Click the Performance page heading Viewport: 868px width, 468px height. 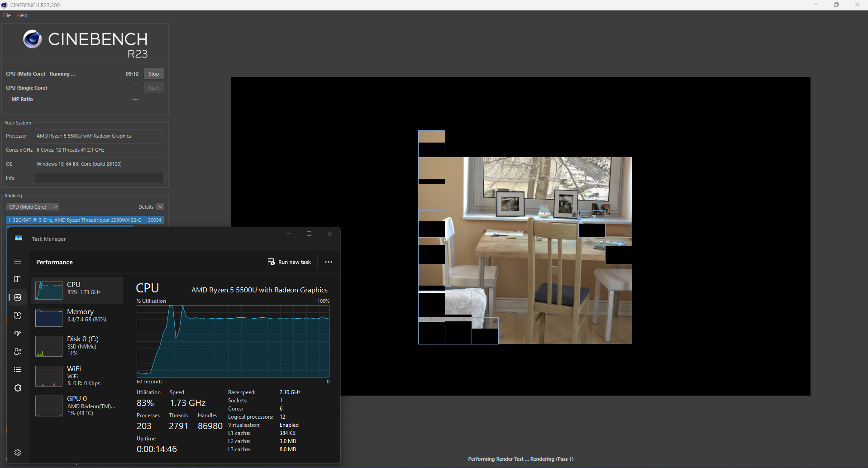point(54,262)
